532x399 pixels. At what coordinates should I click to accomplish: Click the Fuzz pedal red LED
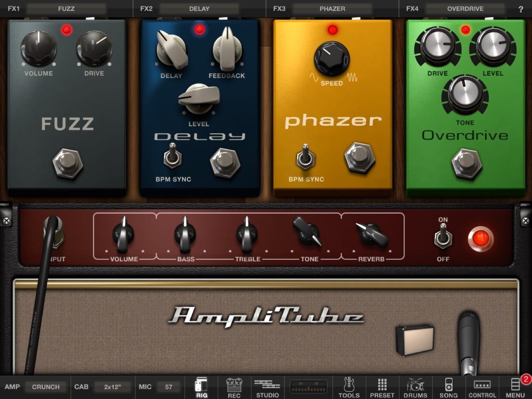tap(67, 30)
